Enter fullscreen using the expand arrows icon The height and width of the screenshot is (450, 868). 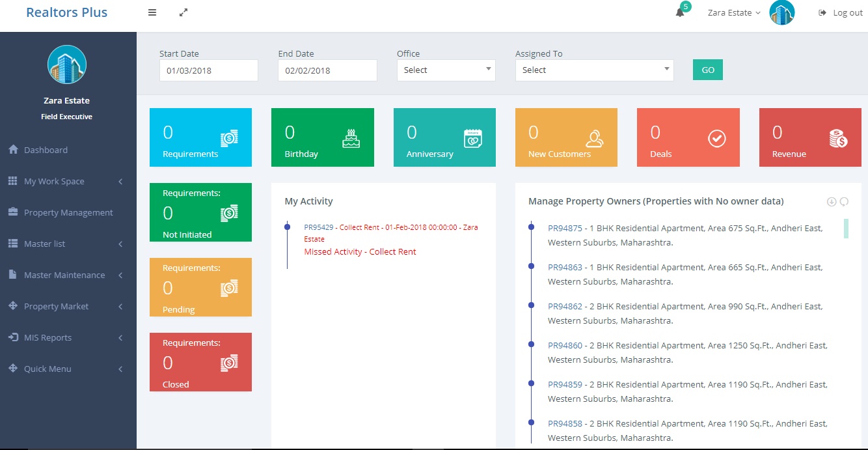pyautogui.click(x=183, y=12)
